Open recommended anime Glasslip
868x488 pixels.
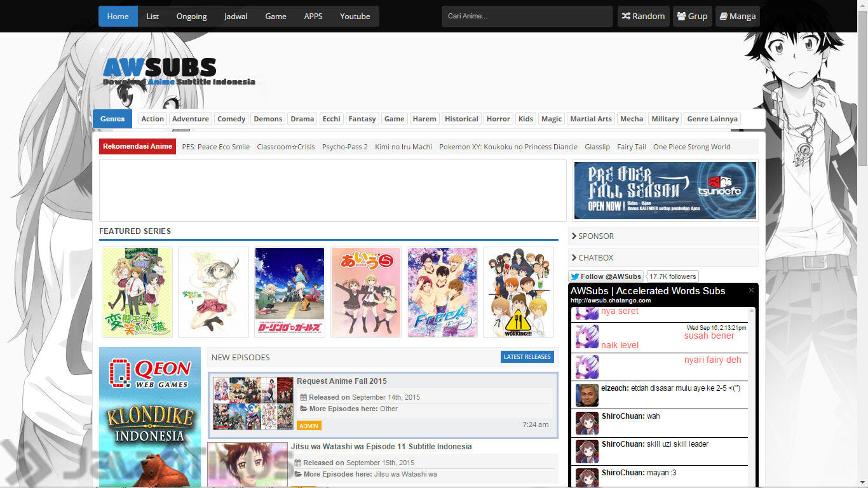click(597, 147)
